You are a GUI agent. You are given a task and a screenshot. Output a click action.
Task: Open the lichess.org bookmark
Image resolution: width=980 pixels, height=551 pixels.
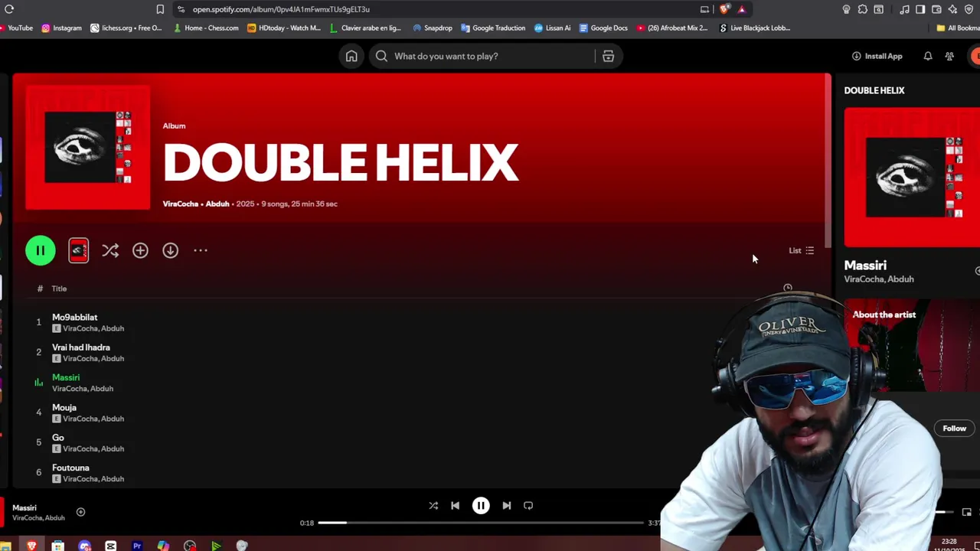(x=126, y=28)
